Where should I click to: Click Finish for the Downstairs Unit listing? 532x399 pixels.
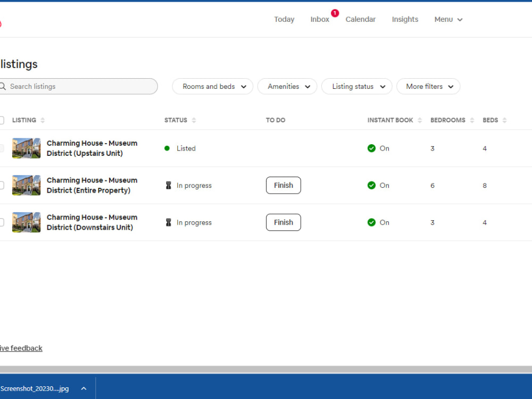[x=284, y=222]
